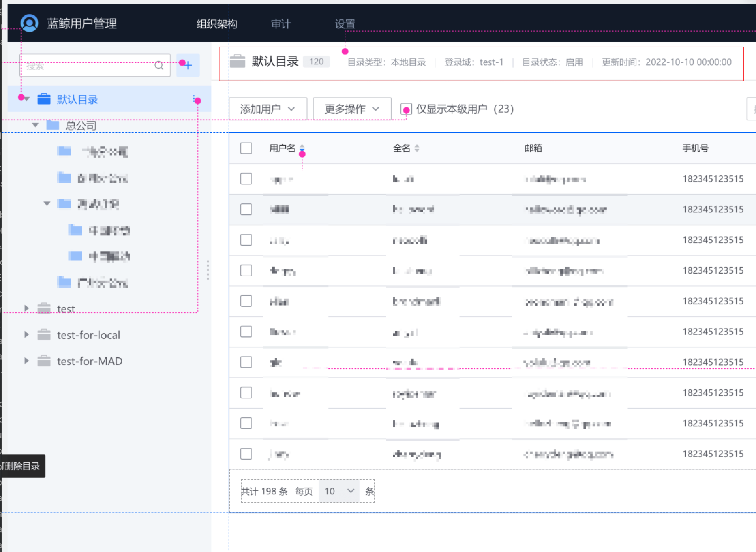
Task: Open the 设置 menu item
Action: point(344,23)
